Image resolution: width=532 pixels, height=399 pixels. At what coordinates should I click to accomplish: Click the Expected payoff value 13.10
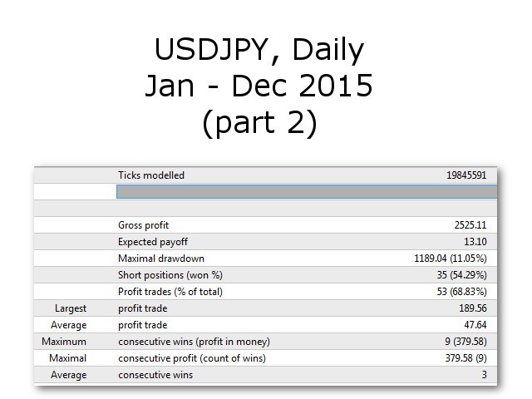(x=475, y=242)
